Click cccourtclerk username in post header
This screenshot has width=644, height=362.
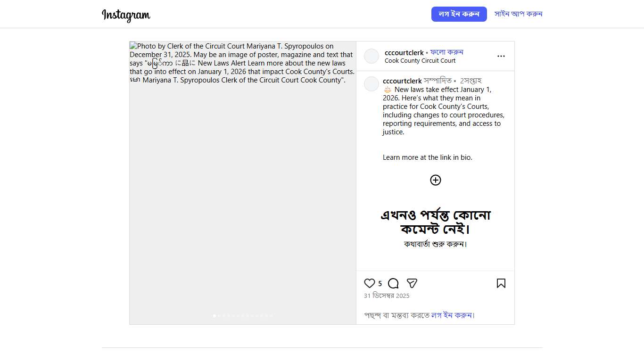(404, 53)
